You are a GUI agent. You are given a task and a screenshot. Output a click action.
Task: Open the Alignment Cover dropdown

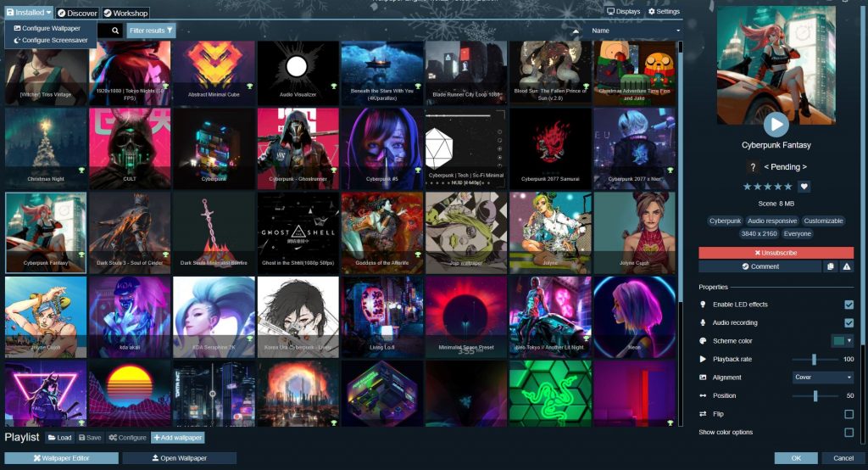pyautogui.click(x=823, y=378)
